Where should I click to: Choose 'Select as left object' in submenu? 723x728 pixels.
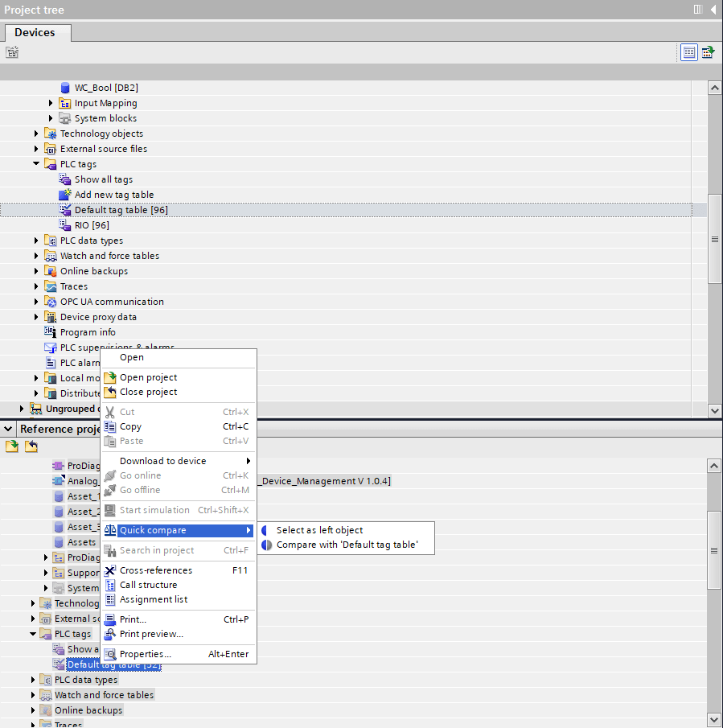(x=319, y=530)
